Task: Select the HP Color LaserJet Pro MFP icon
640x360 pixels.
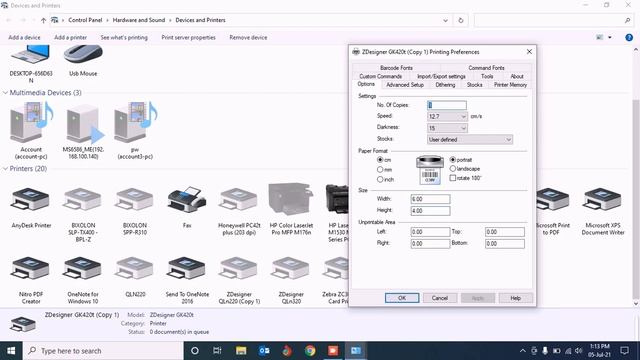Action: [x=291, y=199]
